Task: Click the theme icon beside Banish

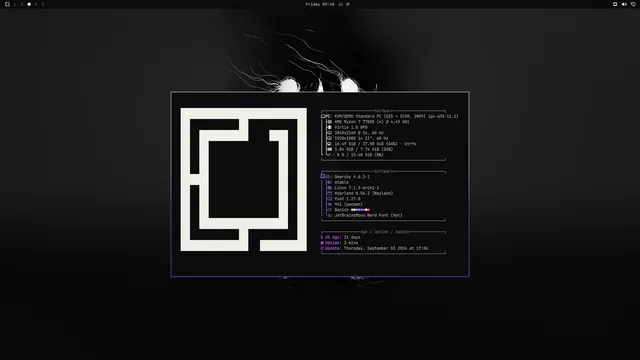Action: click(329, 210)
